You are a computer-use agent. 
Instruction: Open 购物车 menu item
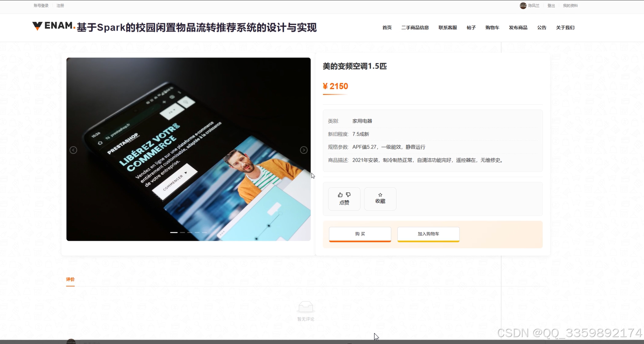pos(492,28)
